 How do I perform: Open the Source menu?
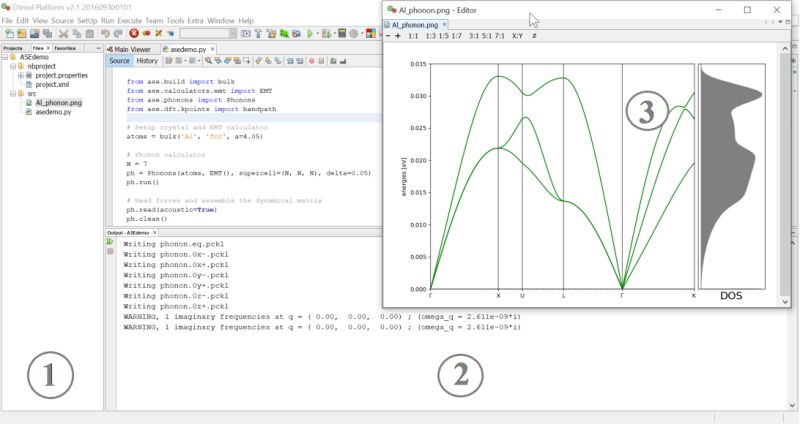(x=62, y=21)
